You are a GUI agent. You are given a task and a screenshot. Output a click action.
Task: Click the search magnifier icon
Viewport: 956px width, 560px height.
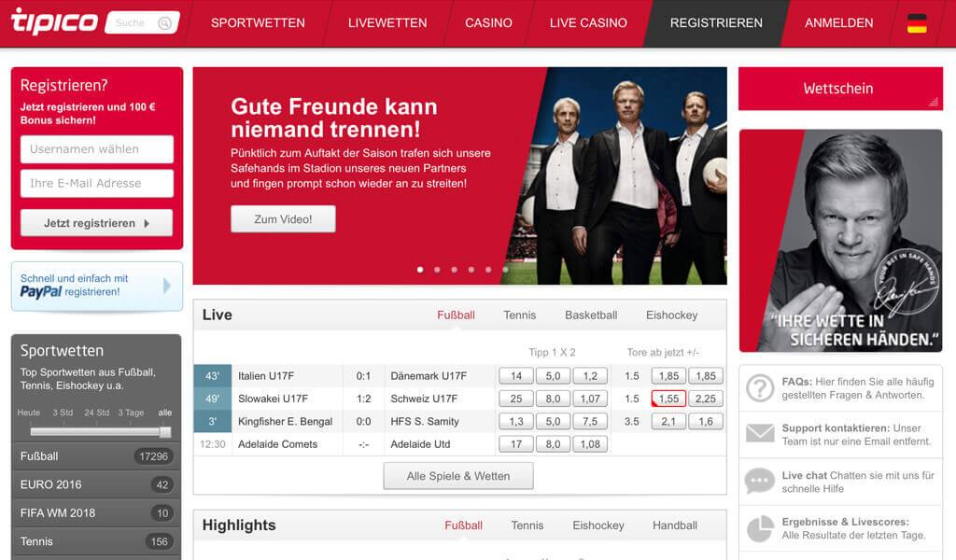tap(164, 23)
